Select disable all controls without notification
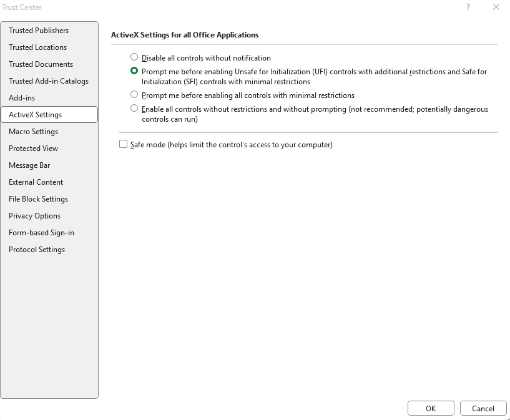510x420 pixels. [x=134, y=57]
